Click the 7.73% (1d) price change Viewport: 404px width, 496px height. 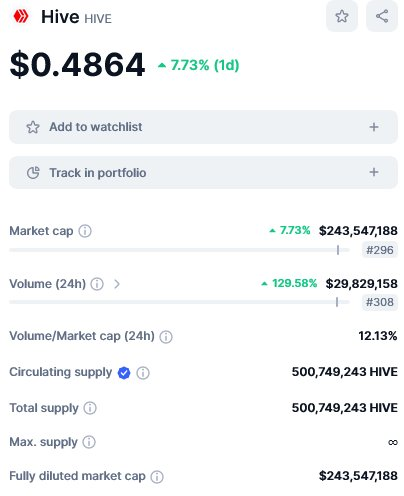point(199,65)
